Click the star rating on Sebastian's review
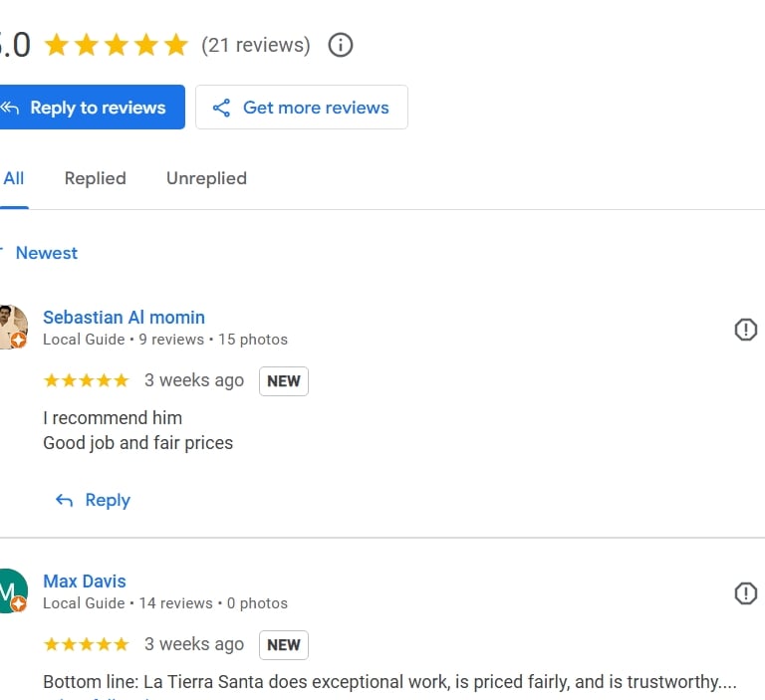The width and height of the screenshot is (765, 700). point(86,380)
